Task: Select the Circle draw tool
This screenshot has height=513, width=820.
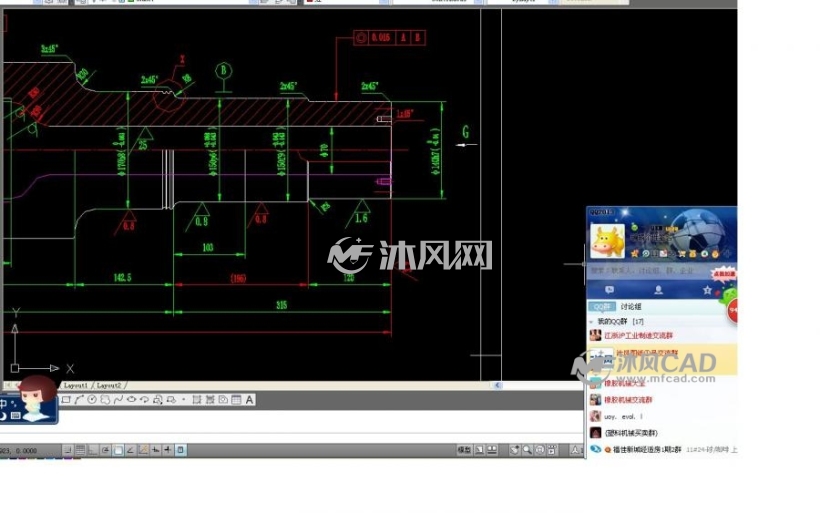Action: (x=92, y=400)
